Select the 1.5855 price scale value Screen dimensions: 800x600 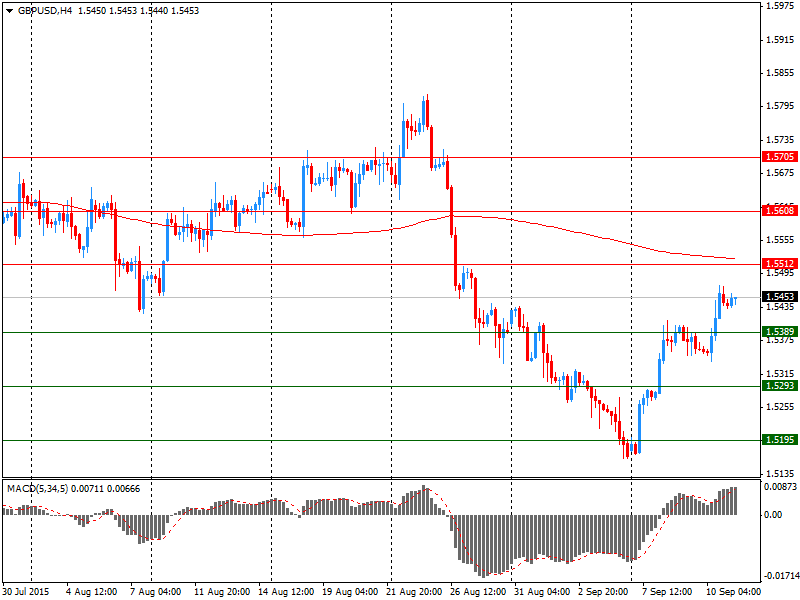point(780,73)
